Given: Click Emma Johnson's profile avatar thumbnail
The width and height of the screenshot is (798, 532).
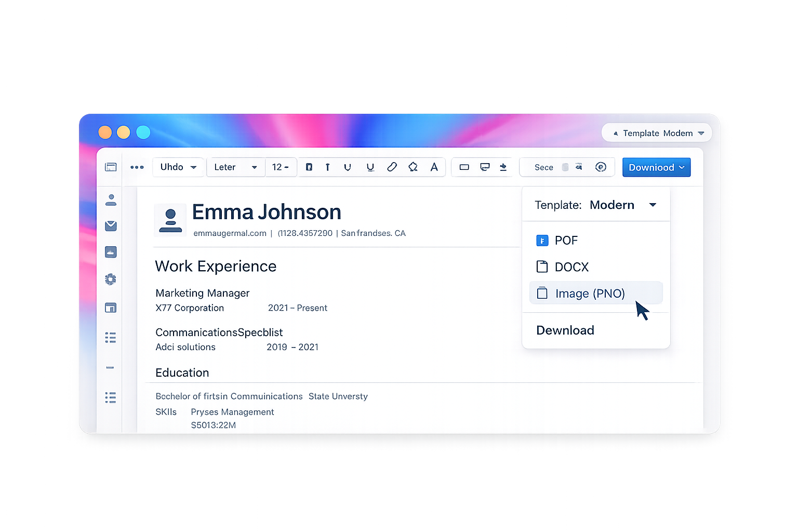Looking at the screenshot, I should (170, 219).
